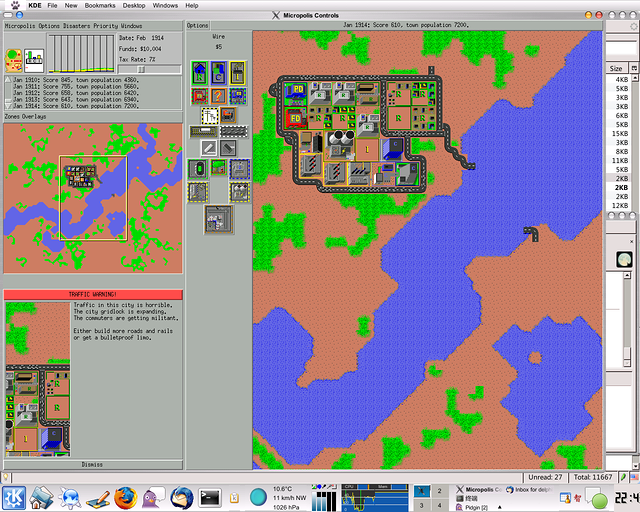Launch Firefox from the KDE panel
The image size is (640, 512).
[124, 497]
